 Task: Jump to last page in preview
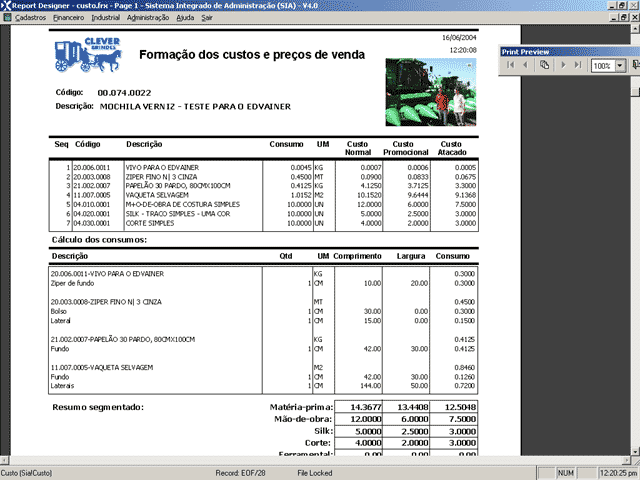[x=577, y=64]
